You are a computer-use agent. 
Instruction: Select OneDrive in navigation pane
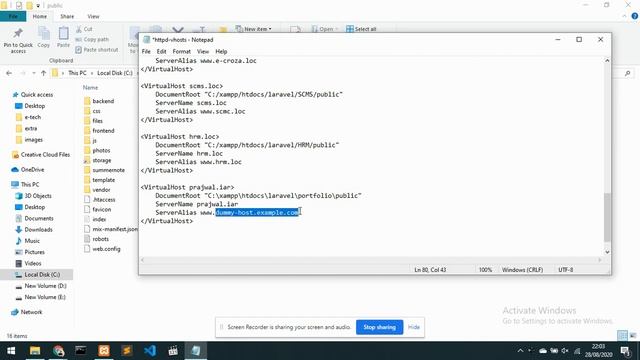(28, 169)
